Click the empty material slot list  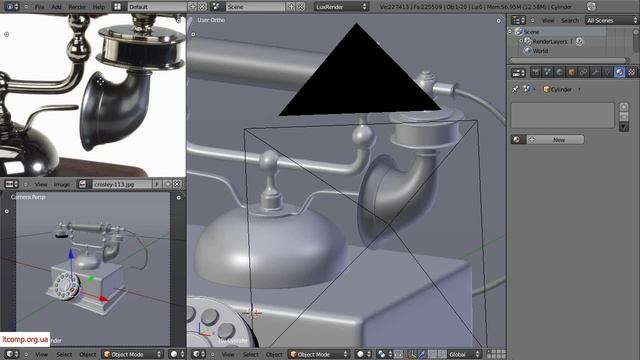562,115
